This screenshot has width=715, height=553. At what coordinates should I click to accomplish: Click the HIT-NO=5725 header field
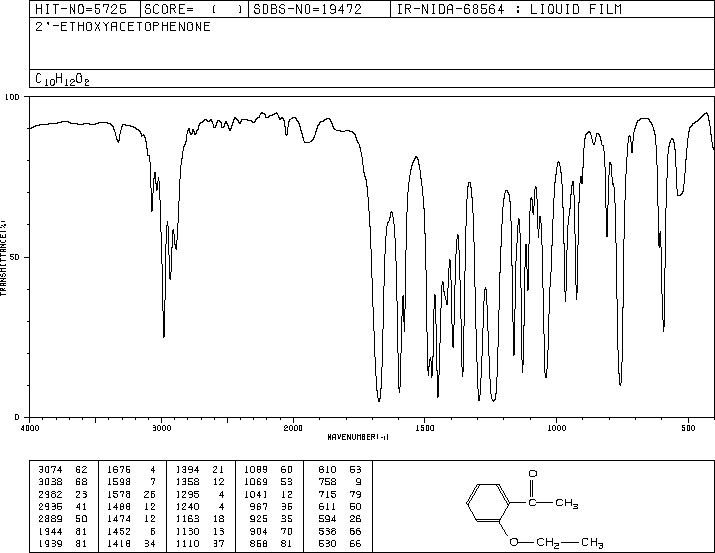click(81, 9)
